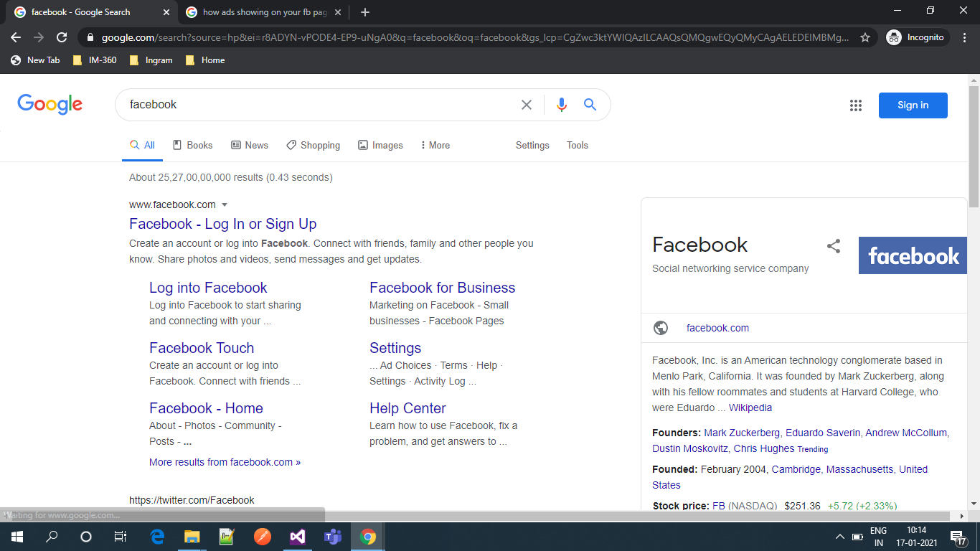View site info via padlock icon

(90, 37)
